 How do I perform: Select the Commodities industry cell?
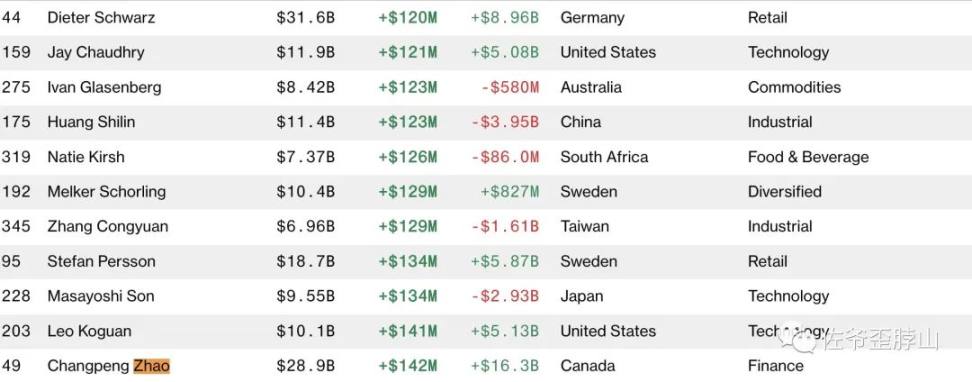point(795,87)
